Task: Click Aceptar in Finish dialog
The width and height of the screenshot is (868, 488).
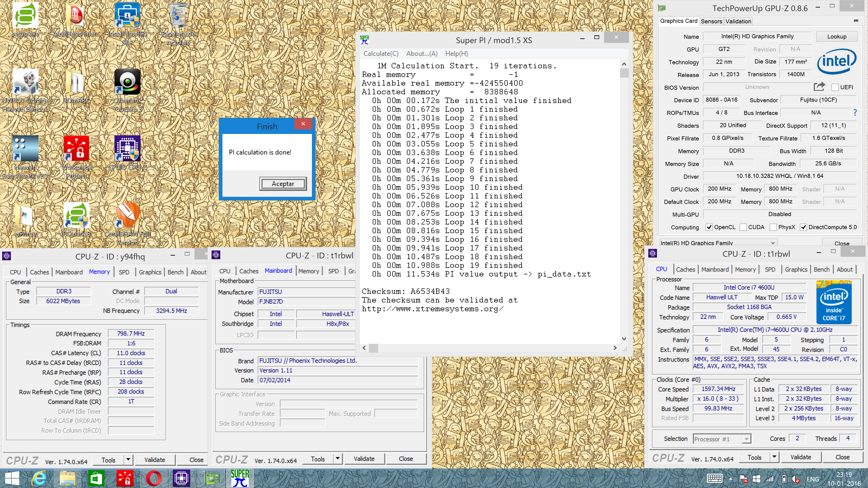Action: click(283, 184)
